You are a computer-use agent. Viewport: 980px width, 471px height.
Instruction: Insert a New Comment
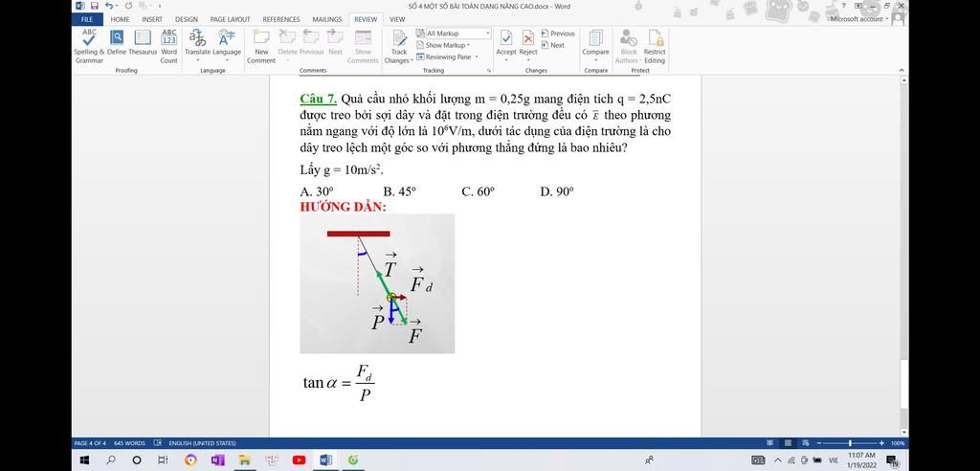coord(261,46)
